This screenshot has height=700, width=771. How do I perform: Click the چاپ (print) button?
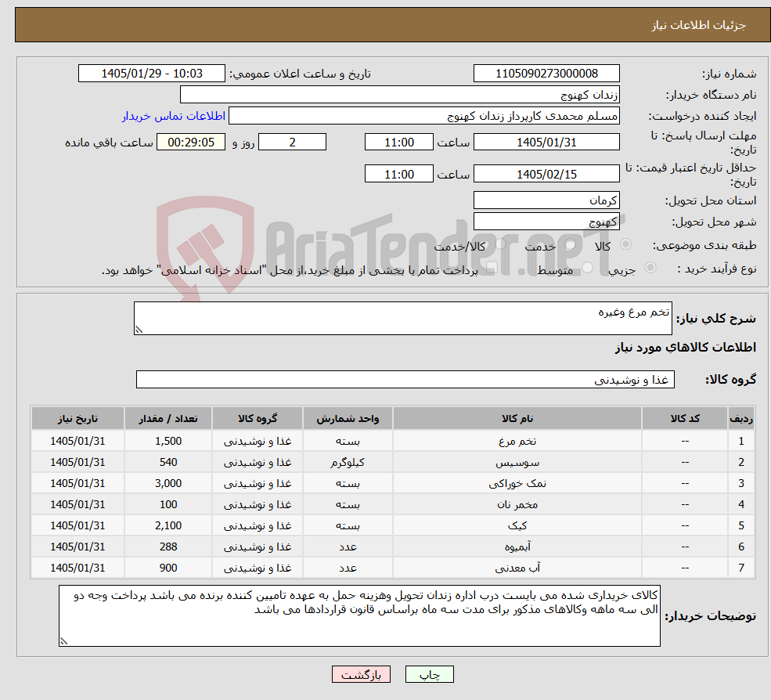click(x=429, y=674)
